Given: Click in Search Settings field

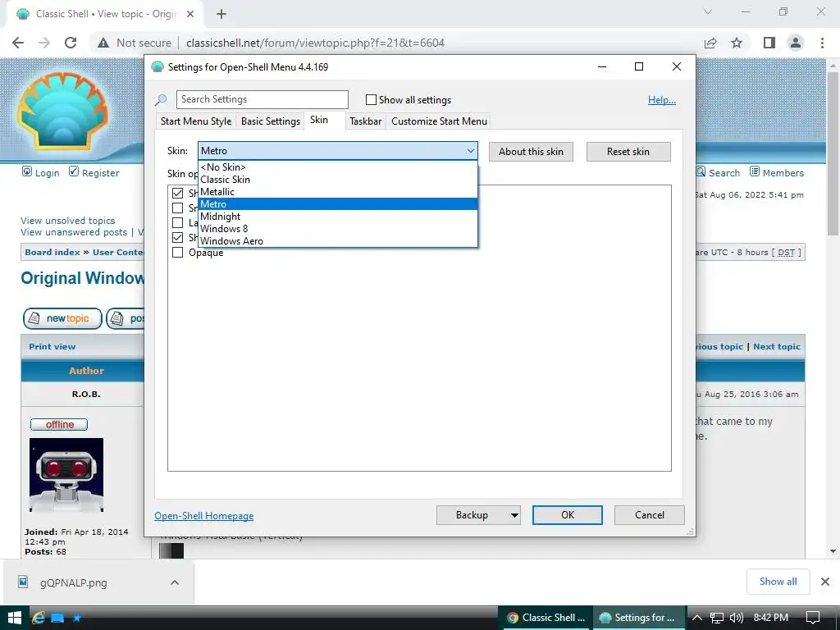Looking at the screenshot, I should (x=262, y=99).
